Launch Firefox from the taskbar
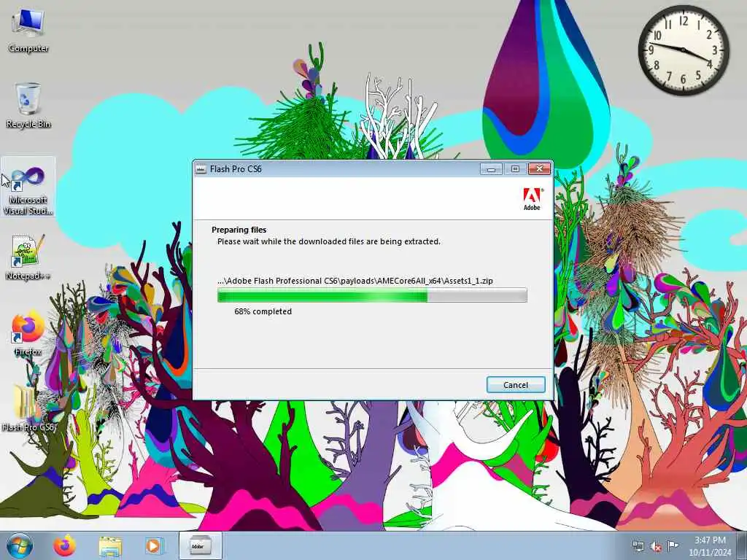Screen dimensions: 747x560 pyautogui.click(x=64, y=545)
